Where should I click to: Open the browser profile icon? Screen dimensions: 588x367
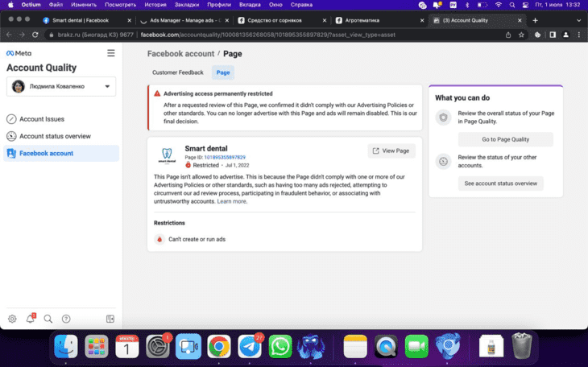point(566,35)
